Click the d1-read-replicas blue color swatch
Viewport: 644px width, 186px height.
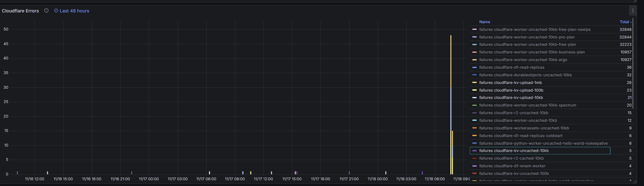tap(475, 67)
